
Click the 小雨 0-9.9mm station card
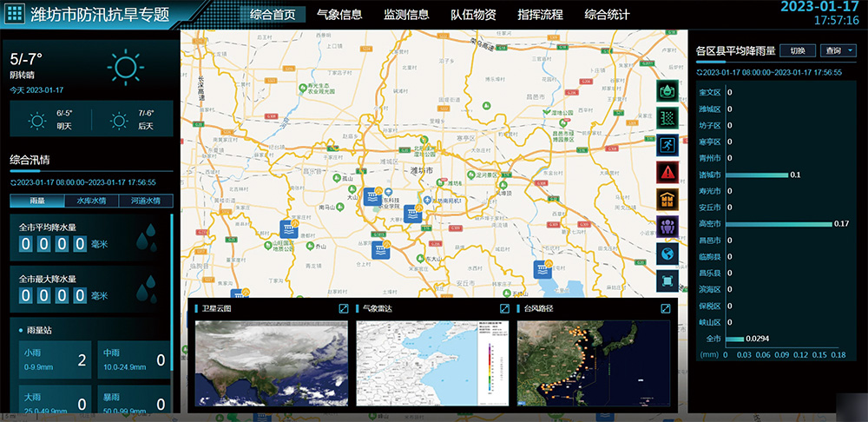pos(56,360)
